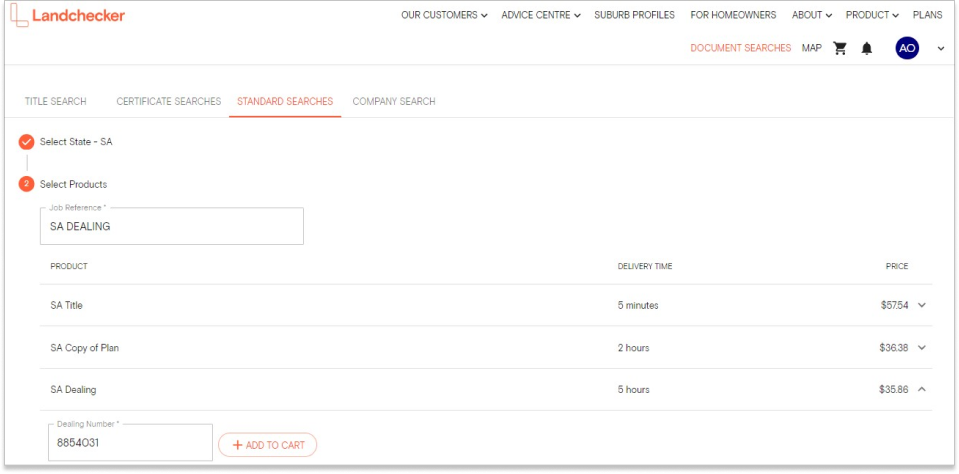Expand the SA Copy of Plan chevron
Image resolution: width=959 pixels, height=474 pixels.
click(x=922, y=348)
